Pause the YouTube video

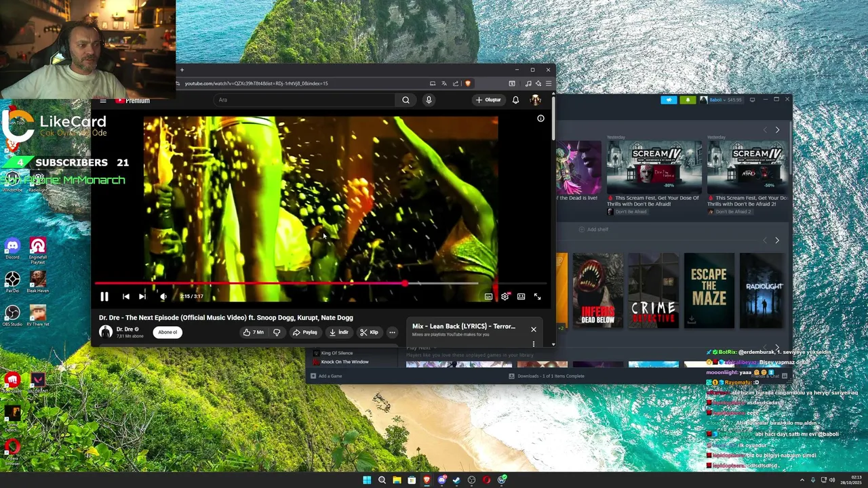coord(104,296)
